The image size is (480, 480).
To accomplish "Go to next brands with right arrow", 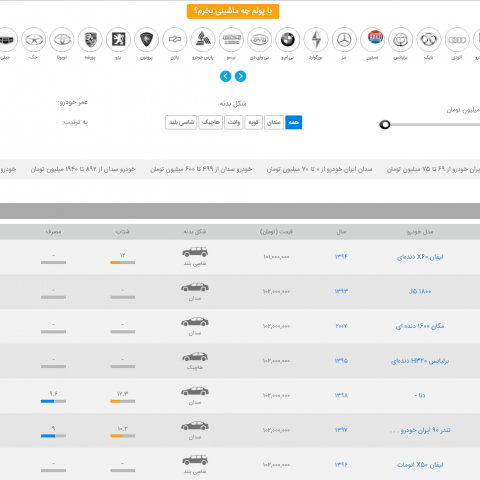I will pyautogui.click(x=241, y=76).
